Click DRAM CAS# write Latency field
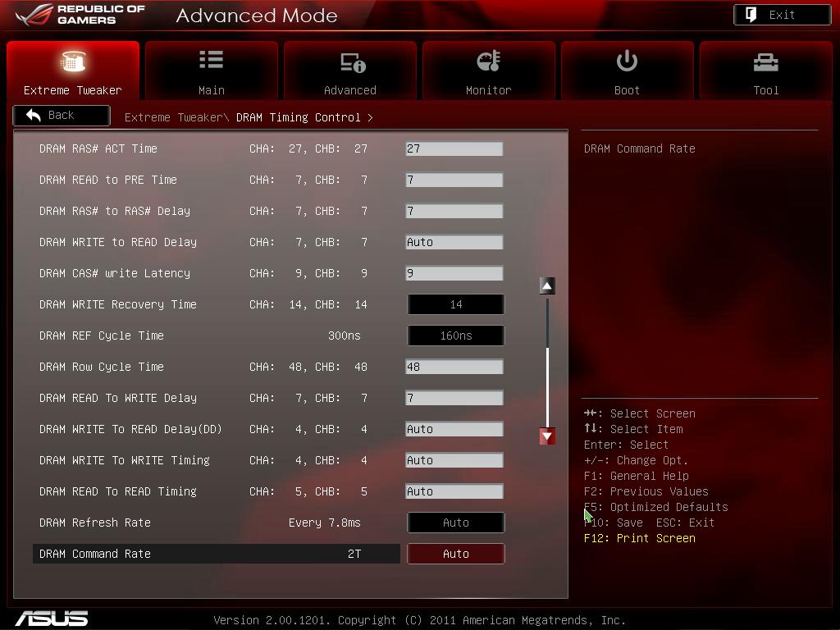 454,273
